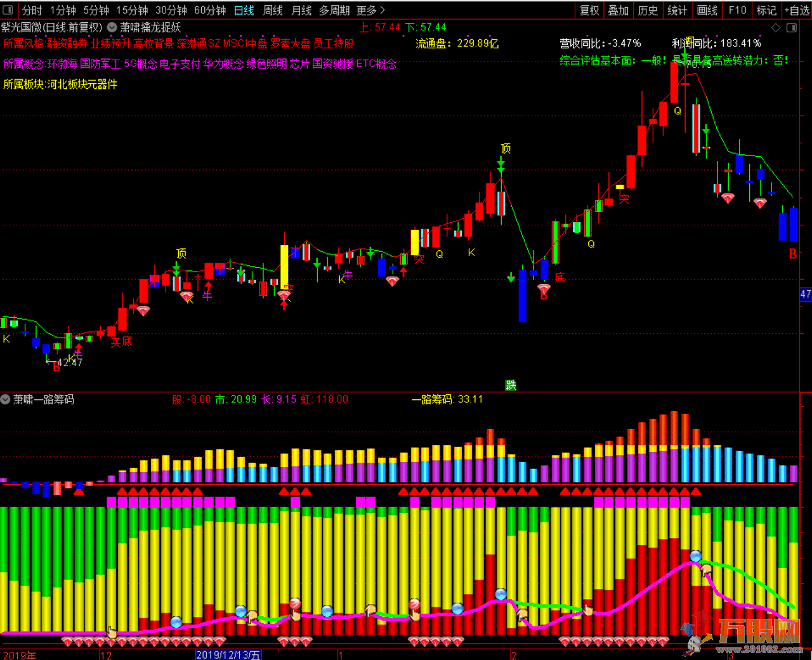Screen dimensions: 812x660
Task: Expand the 更多 period options
Action: pos(370,10)
